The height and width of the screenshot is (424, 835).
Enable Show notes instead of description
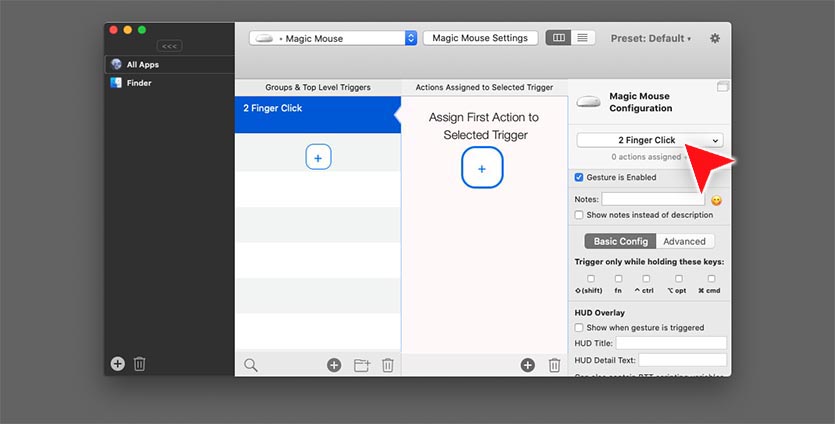(x=579, y=215)
